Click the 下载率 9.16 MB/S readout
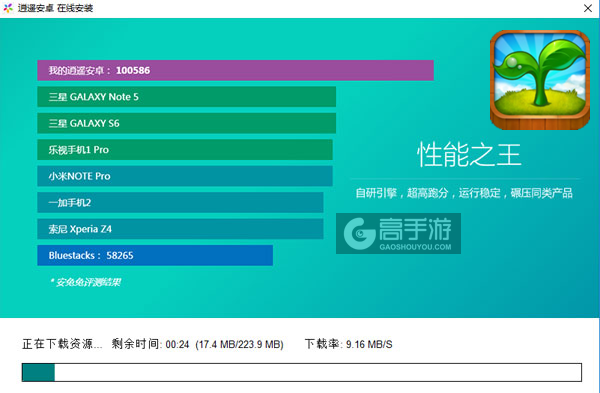Image resolution: width=600 pixels, height=393 pixels. [x=349, y=344]
